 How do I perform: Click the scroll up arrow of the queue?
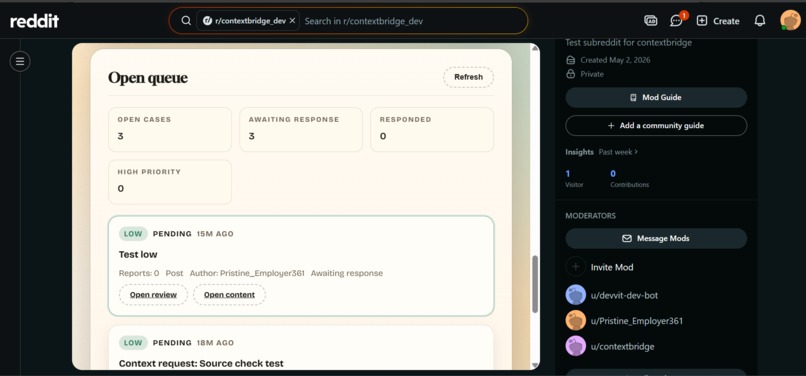[535, 48]
